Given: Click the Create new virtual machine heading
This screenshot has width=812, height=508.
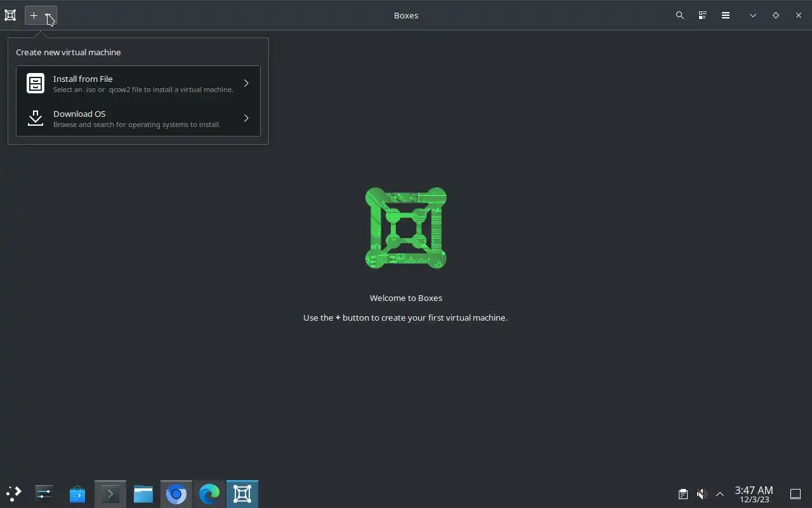Looking at the screenshot, I should tap(69, 52).
